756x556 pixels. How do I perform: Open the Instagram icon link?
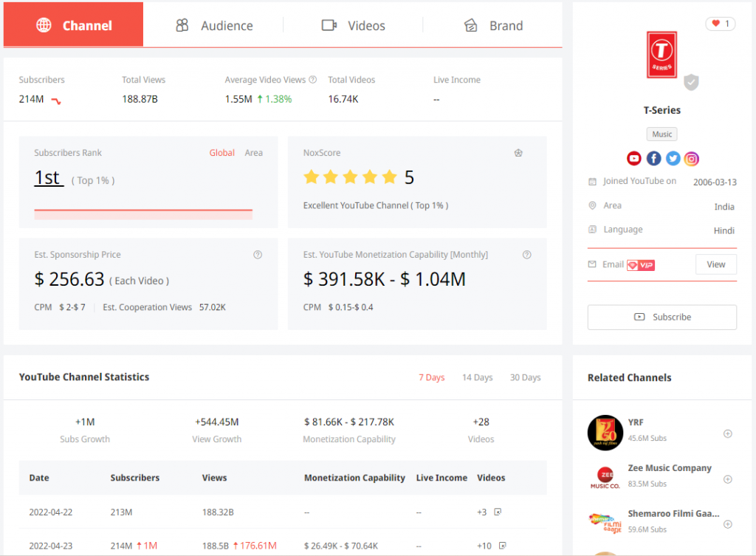[x=691, y=158]
